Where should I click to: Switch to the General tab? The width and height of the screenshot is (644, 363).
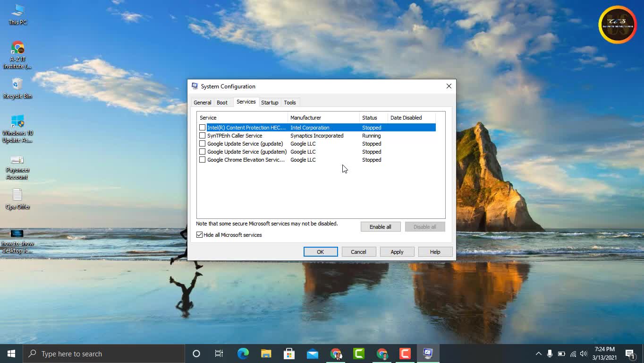(x=202, y=103)
